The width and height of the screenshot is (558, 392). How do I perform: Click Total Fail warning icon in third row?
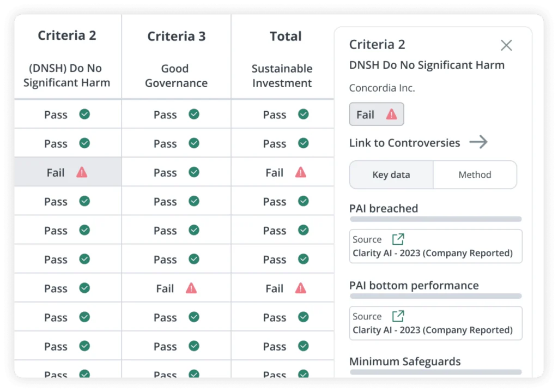click(x=300, y=172)
